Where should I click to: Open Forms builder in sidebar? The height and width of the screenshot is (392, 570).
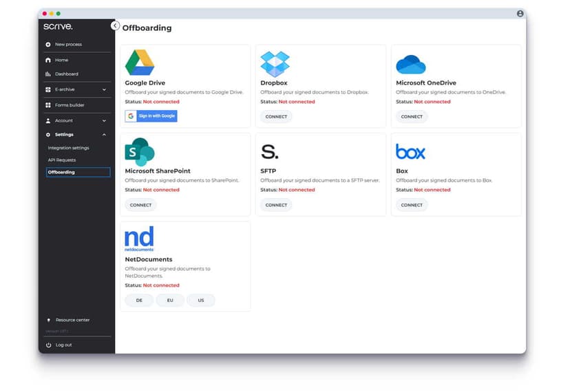70,105
